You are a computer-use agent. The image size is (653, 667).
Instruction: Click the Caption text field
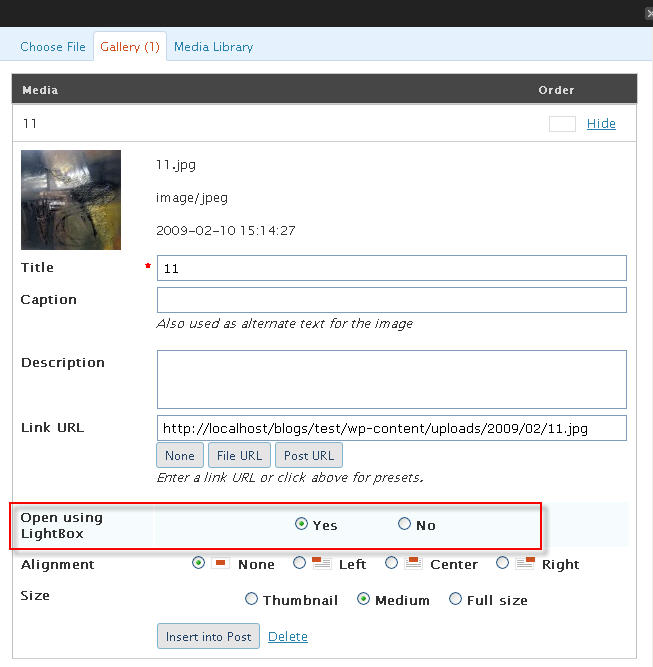pyautogui.click(x=392, y=300)
